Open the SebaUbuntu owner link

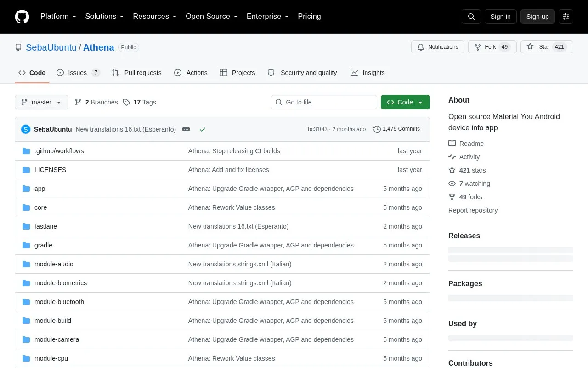pos(51,47)
